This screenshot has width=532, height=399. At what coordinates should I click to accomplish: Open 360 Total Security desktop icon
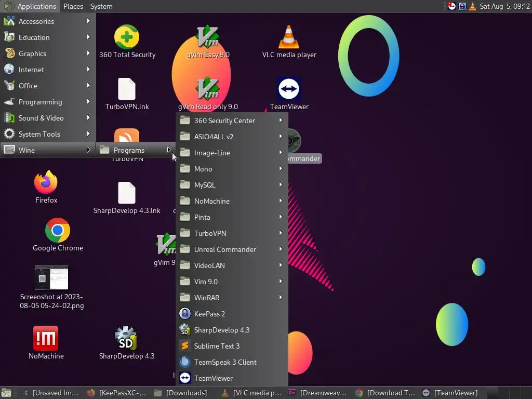tap(127, 41)
